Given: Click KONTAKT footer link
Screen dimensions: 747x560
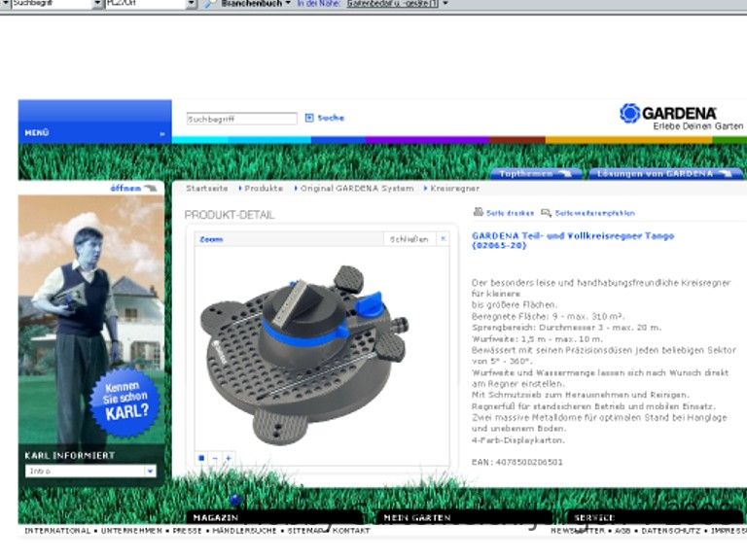Looking at the screenshot, I should pos(351,531).
